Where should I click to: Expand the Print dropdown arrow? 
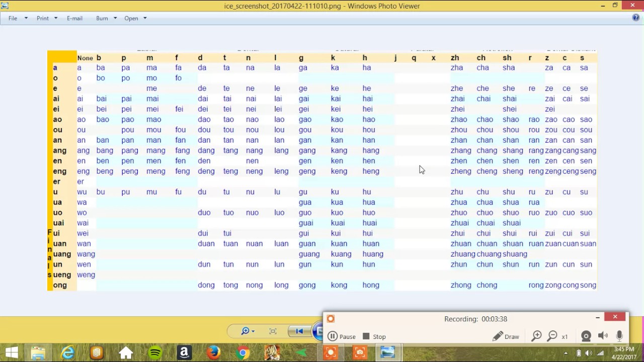point(55,18)
